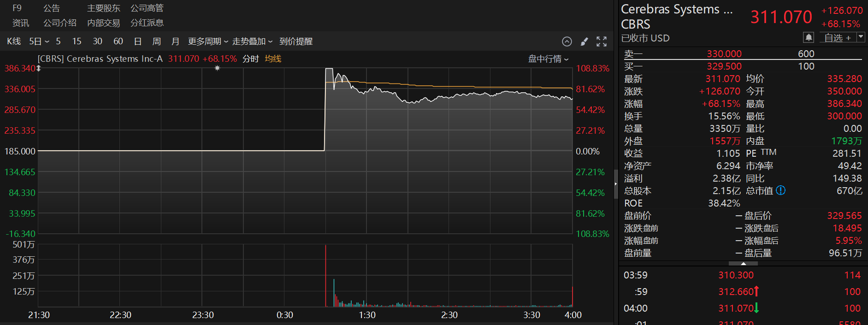Screen dimensions: 868x325
Task: Select the 月 monthly period
Action: click(175, 41)
